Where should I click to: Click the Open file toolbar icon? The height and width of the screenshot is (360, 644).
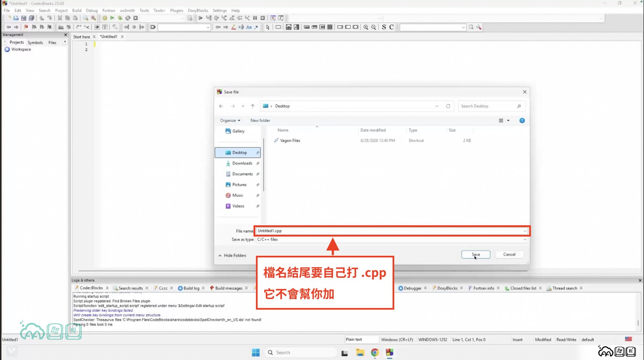[x=16, y=18]
